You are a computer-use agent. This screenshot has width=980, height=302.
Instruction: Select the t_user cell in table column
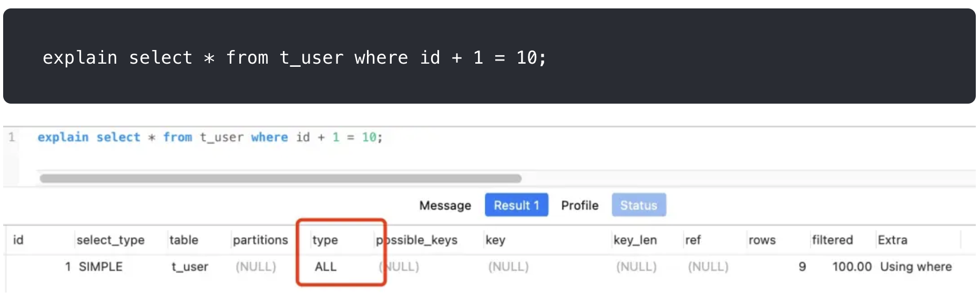pos(190,267)
